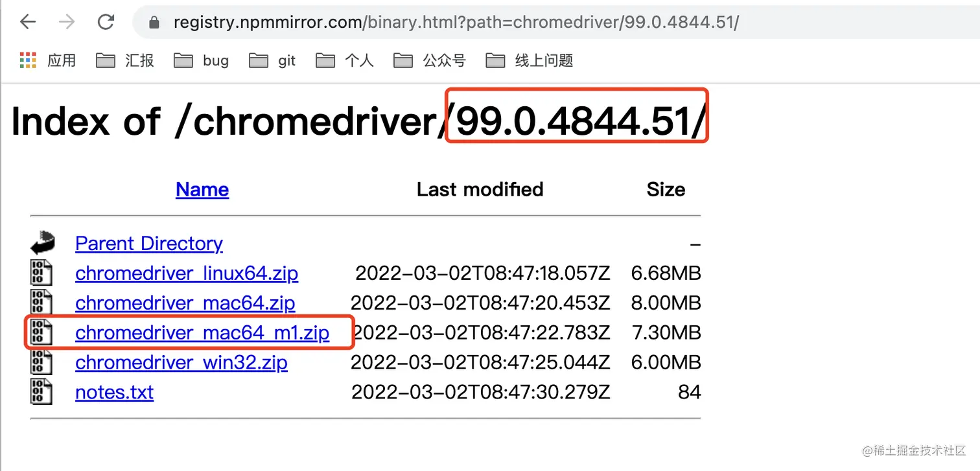This screenshot has height=471, width=980.
Task: Open the notes.txt link
Action: [x=114, y=393]
